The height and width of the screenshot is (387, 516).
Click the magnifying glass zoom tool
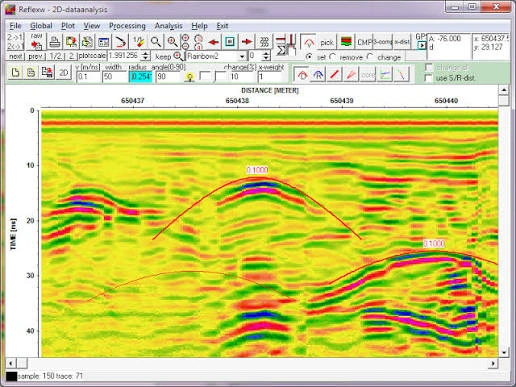tap(156, 42)
